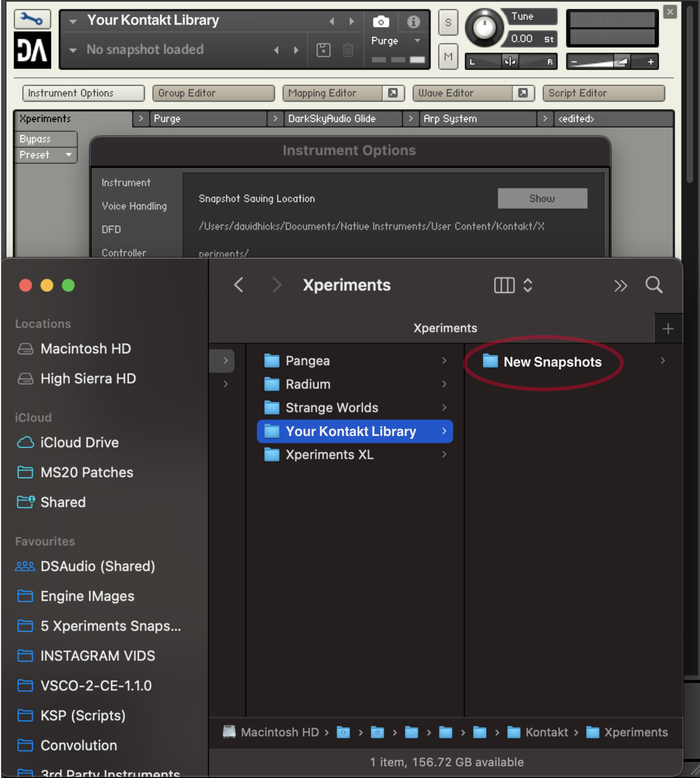Open the snapshot list dropdown arrow

click(x=73, y=50)
